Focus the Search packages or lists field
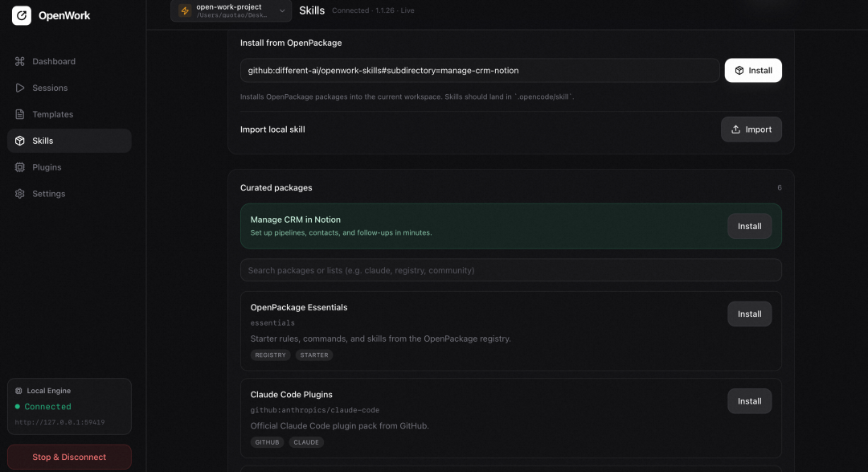 pos(510,270)
